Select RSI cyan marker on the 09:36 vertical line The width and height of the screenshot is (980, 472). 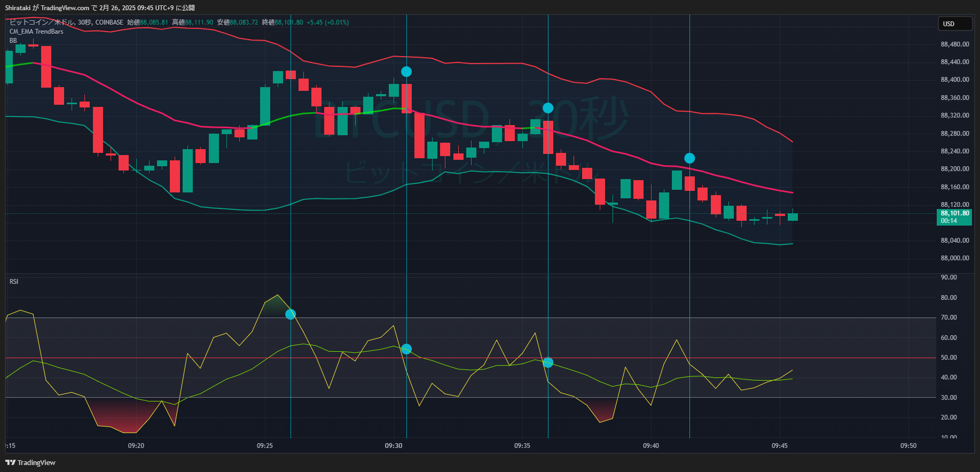point(548,362)
